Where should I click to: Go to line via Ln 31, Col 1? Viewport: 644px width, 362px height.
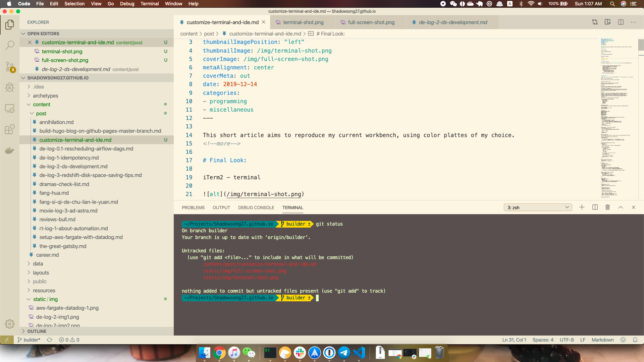[x=514, y=340]
